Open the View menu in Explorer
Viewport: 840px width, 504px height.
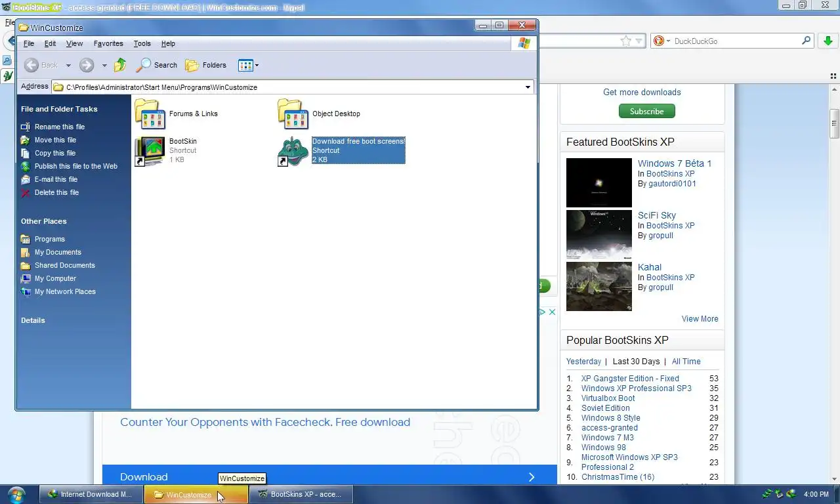point(74,44)
